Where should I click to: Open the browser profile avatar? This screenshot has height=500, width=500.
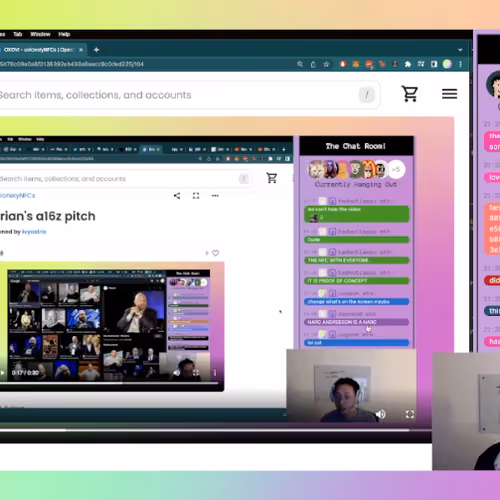[x=447, y=64]
